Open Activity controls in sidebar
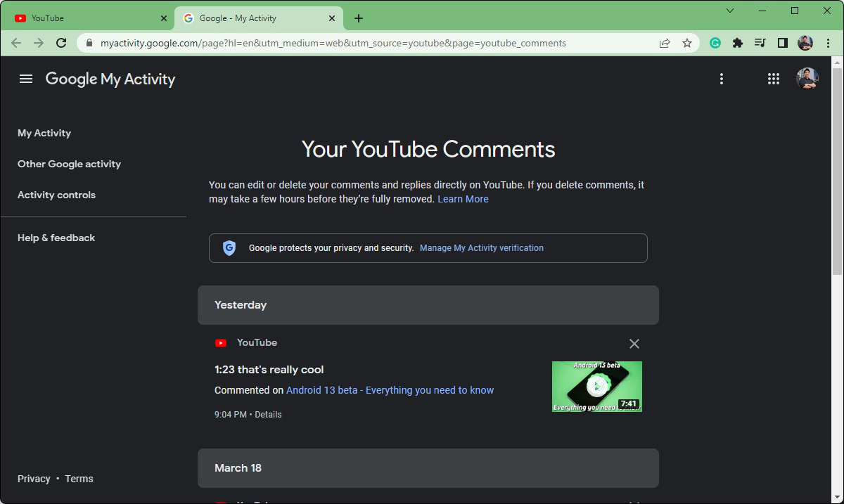 56,195
